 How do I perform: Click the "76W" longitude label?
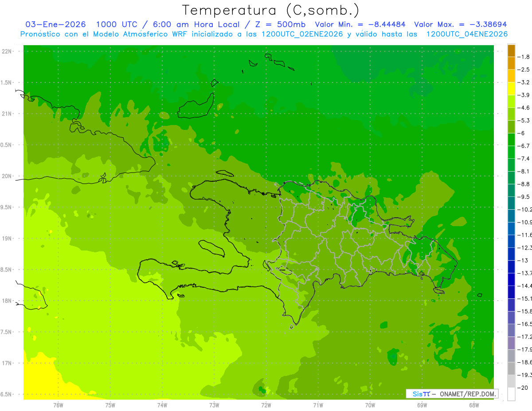[58, 405]
